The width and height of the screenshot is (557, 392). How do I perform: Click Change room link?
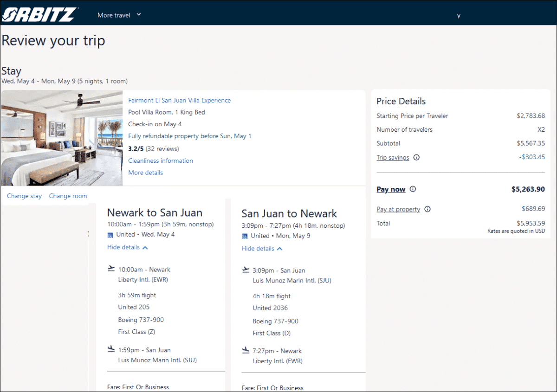coord(68,196)
